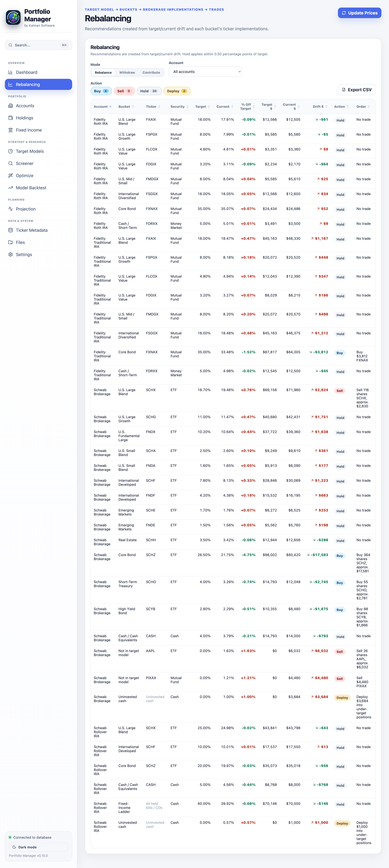Click the 'Connected to database' status
389x868 pixels.
pos(32,837)
